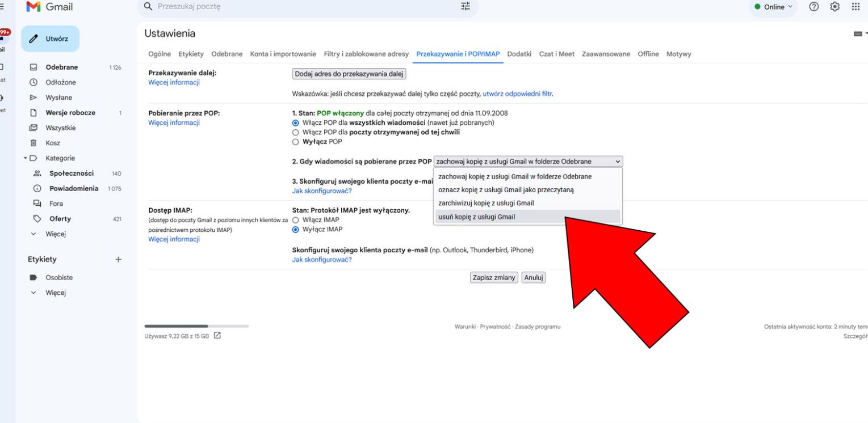The image size is (868, 423).
Task: Open the Prywatność footer link
Action: (x=495, y=327)
